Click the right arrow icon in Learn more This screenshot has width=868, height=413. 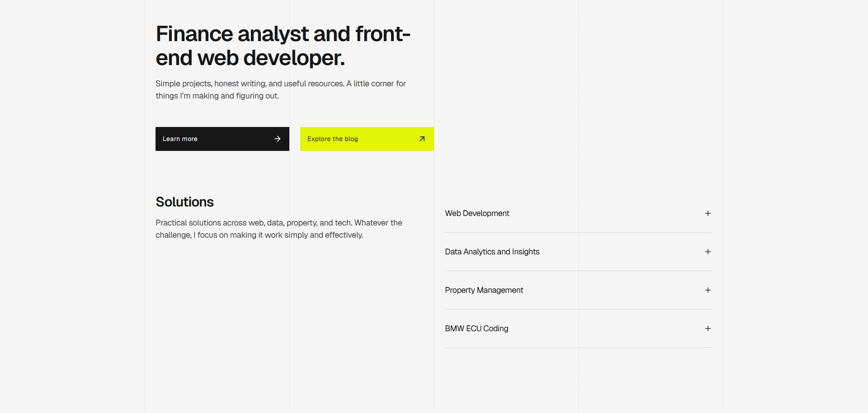(278, 139)
